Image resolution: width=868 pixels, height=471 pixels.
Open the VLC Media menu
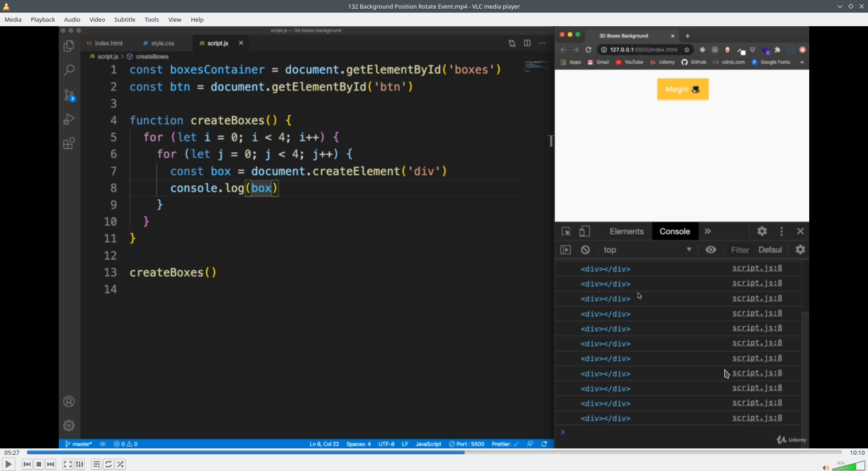pos(13,19)
